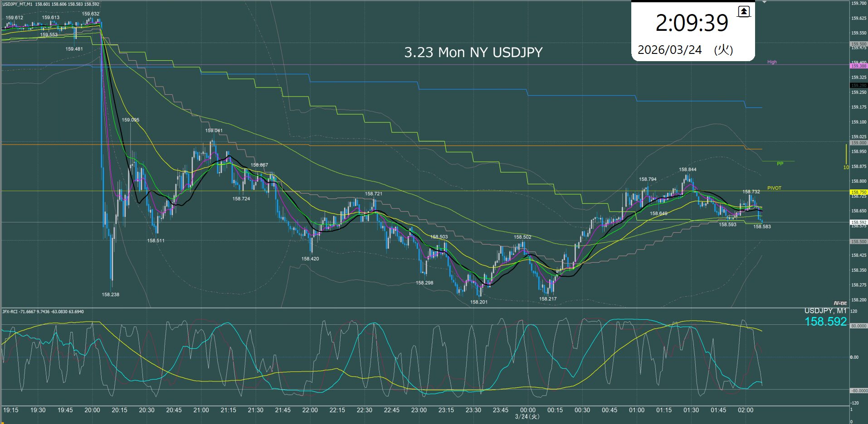The image size is (868, 424).
Task: Click the 158.238 low price label
Action: (110, 294)
